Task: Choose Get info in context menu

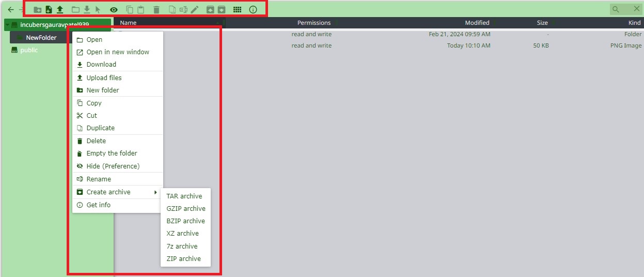Action: click(x=118, y=205)
